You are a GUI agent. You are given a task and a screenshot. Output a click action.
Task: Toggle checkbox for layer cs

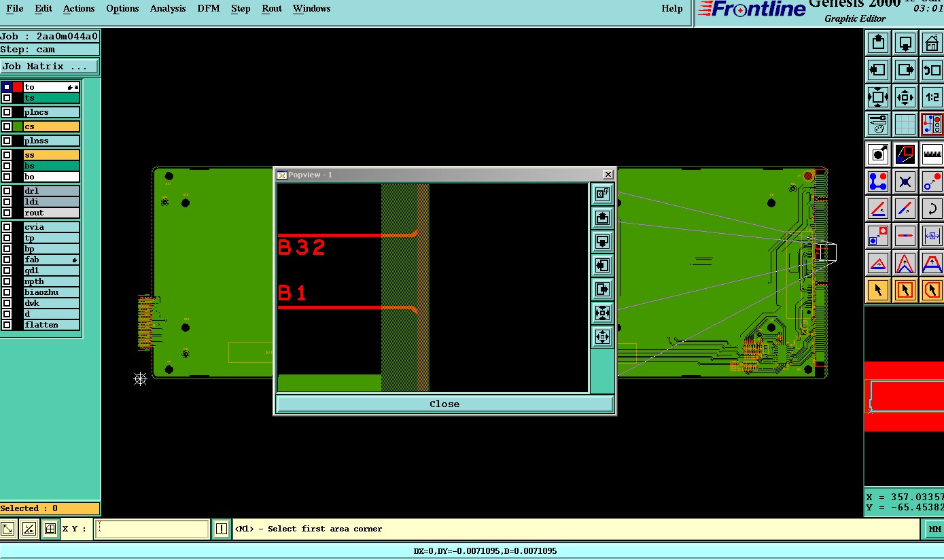(x=7, y=126)
